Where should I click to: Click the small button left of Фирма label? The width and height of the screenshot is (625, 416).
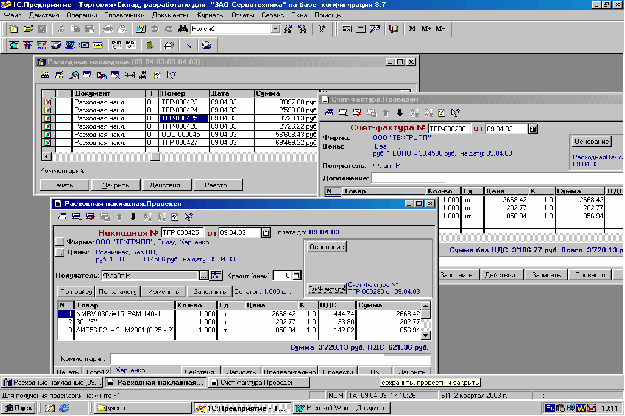[x=59, y=242]
